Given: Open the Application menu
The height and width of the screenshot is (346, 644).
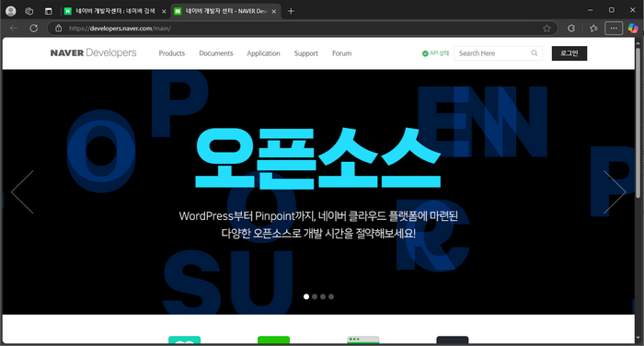Looking at the screenshot, I should 263,53.
